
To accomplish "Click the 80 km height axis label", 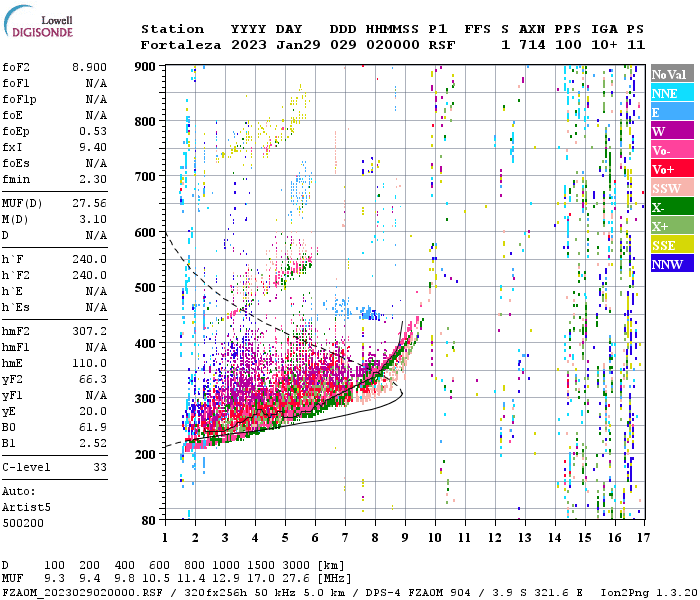I will click(149, 521).
